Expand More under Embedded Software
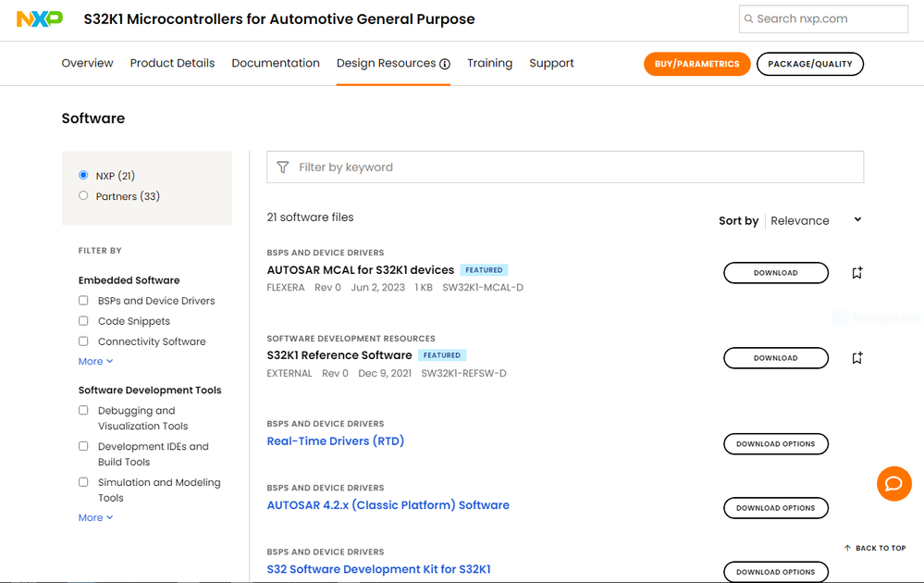The height and width of the screenshot is (583, 924). tap(95, 362)
